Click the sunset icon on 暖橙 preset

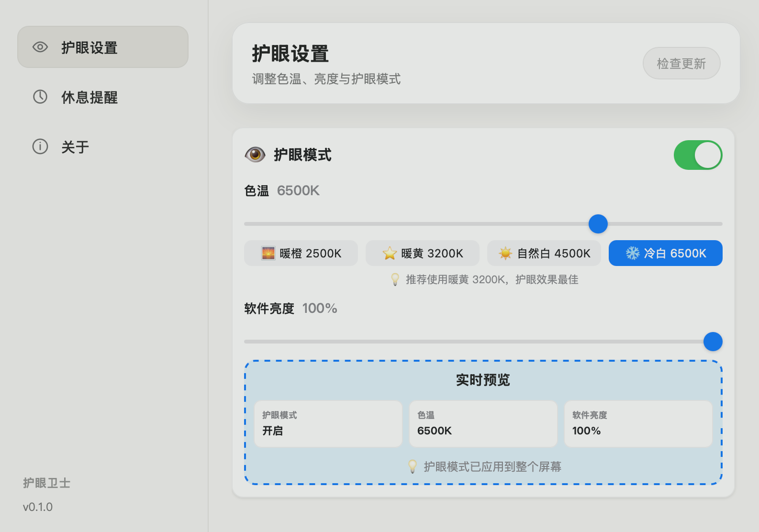[x=268, y=253]
